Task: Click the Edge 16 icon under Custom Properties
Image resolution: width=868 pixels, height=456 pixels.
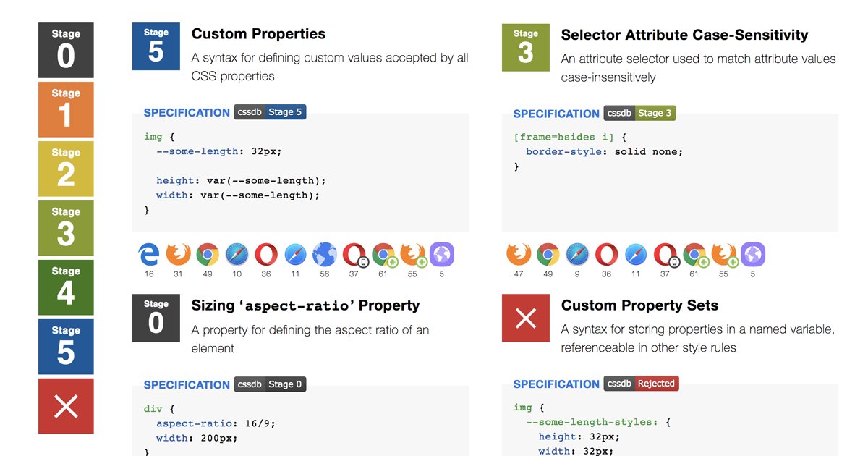Action: 149,255
